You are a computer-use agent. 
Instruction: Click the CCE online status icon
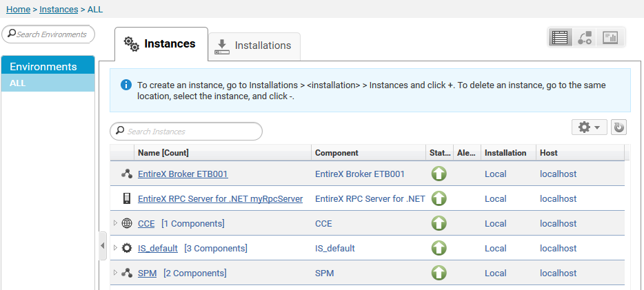pos(439,223)
